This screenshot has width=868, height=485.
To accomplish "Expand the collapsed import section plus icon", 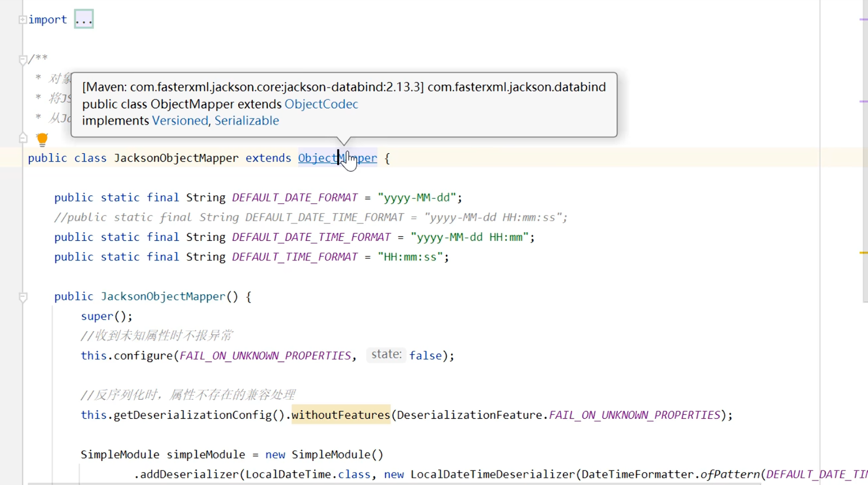I will point(22,20).
